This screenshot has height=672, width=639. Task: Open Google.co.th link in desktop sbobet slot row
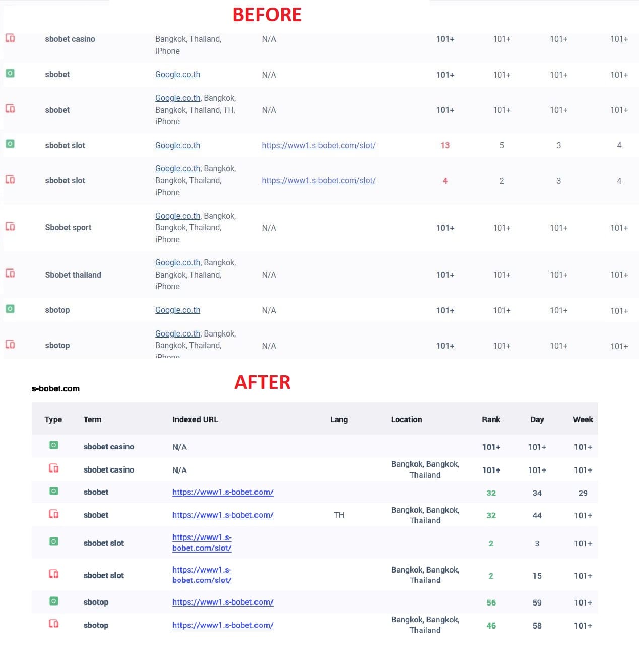point(177,146)
